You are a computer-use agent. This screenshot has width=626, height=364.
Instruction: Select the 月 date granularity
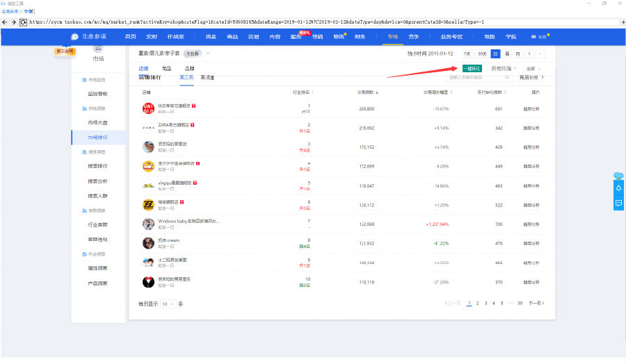517,53
